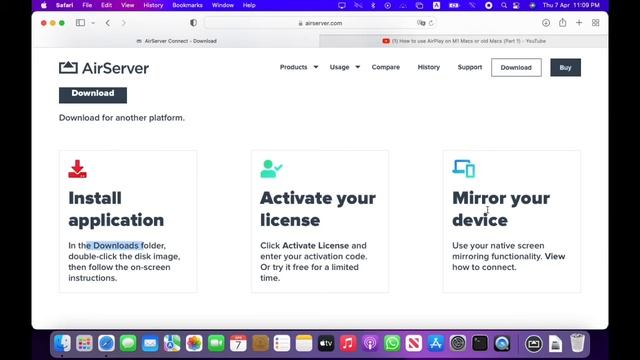Click the airserver.com address bar
This screenshot has height=360, width=640.
tap(320, 23)
